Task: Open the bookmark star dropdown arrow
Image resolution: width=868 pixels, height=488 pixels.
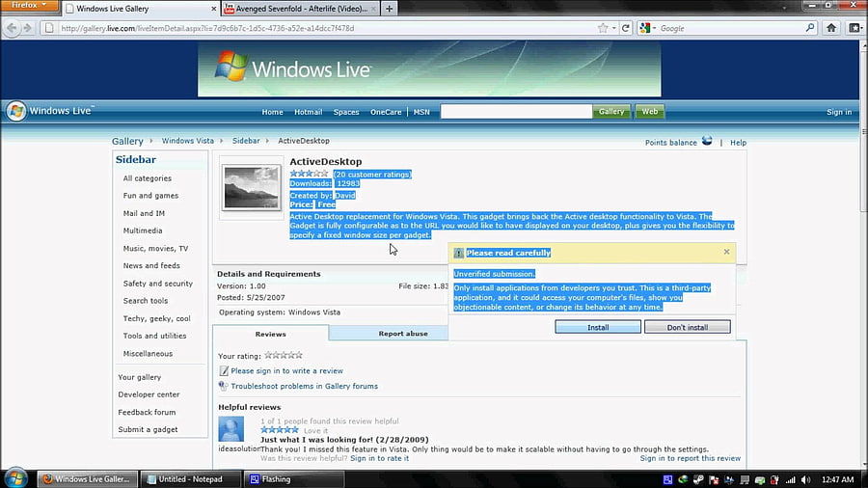Action: coord(614,28)
